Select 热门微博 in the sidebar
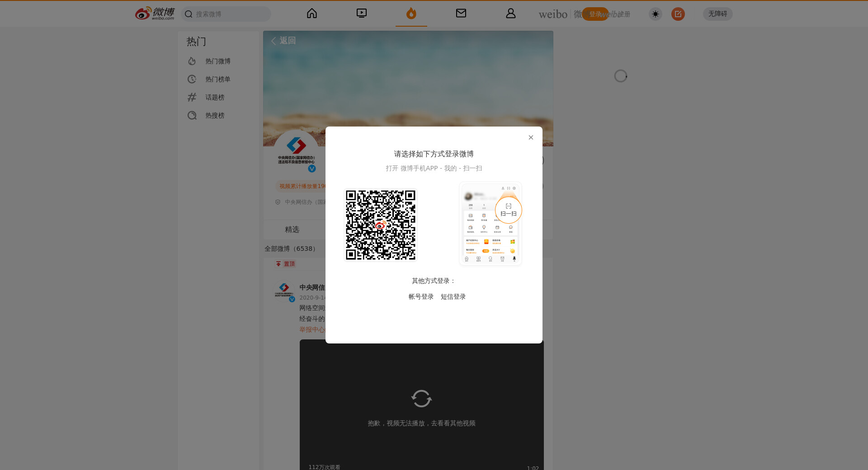 [218, 61]
